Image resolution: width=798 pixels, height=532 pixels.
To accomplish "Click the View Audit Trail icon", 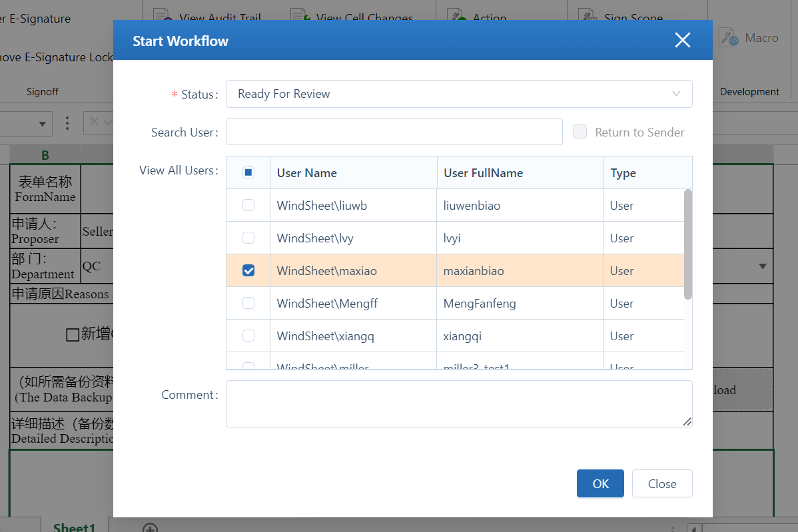I will click(x=161, y=15).
